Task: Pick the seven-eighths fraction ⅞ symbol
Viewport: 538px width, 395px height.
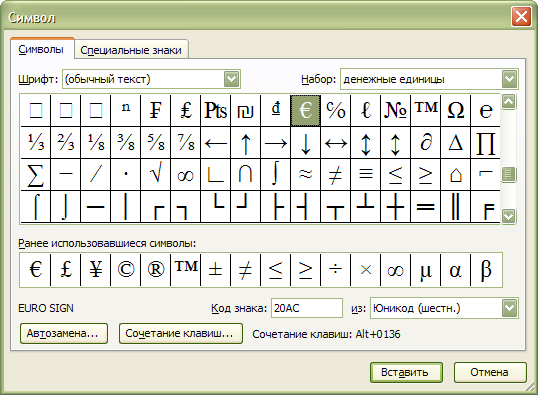Action: (186, 142)
